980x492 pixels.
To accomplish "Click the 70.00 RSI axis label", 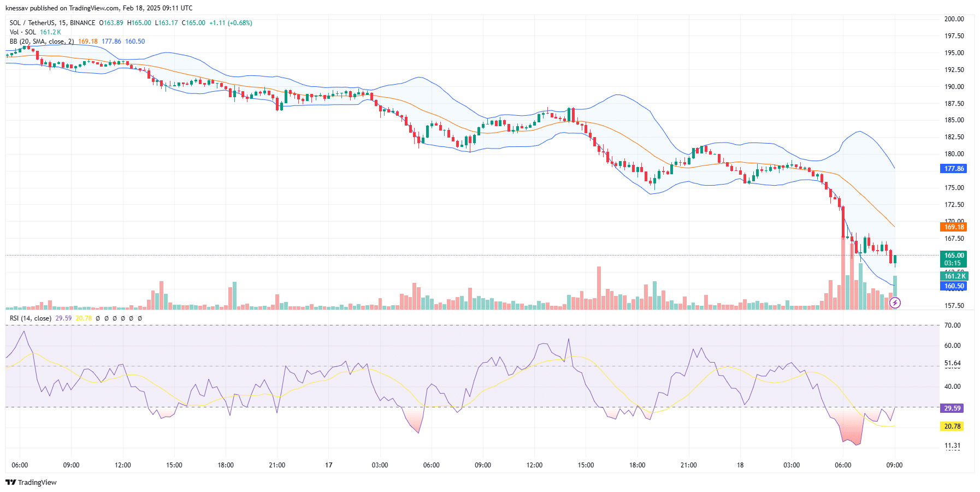I will click(x=952, y=325).
